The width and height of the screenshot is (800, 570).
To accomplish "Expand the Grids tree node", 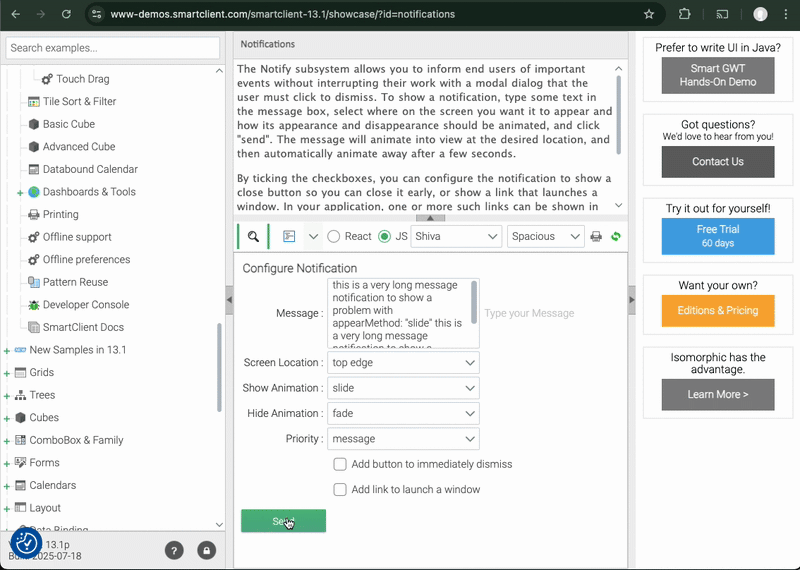I will click(7, 373).
